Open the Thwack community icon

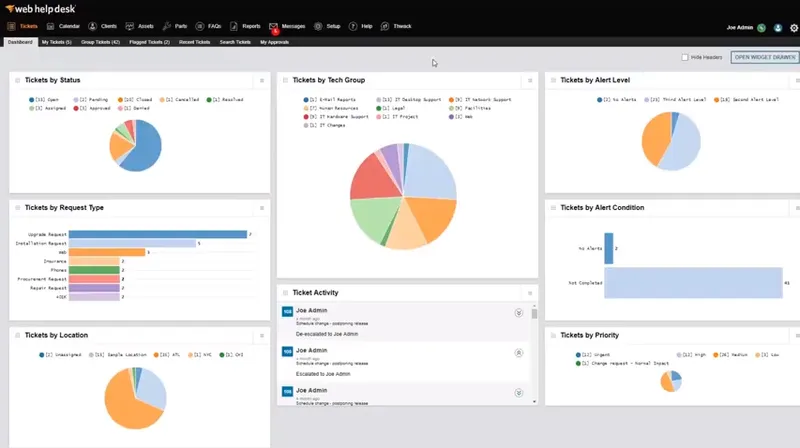[385, 26]
